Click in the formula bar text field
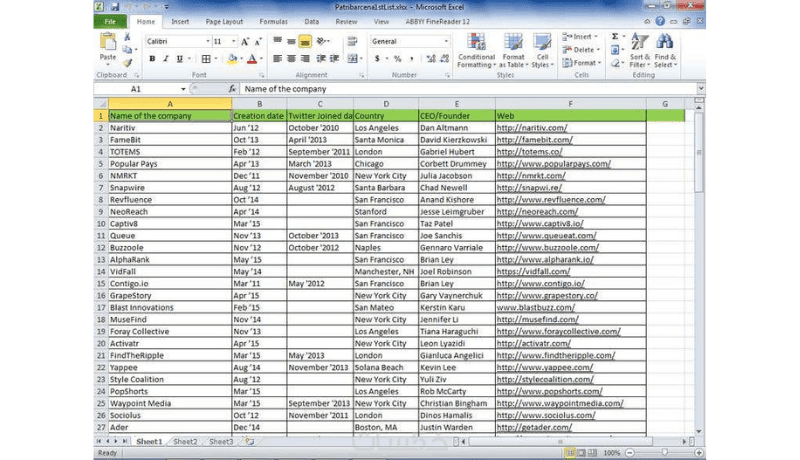Screen dimensions: 800x460 click(x=468, y=89)
